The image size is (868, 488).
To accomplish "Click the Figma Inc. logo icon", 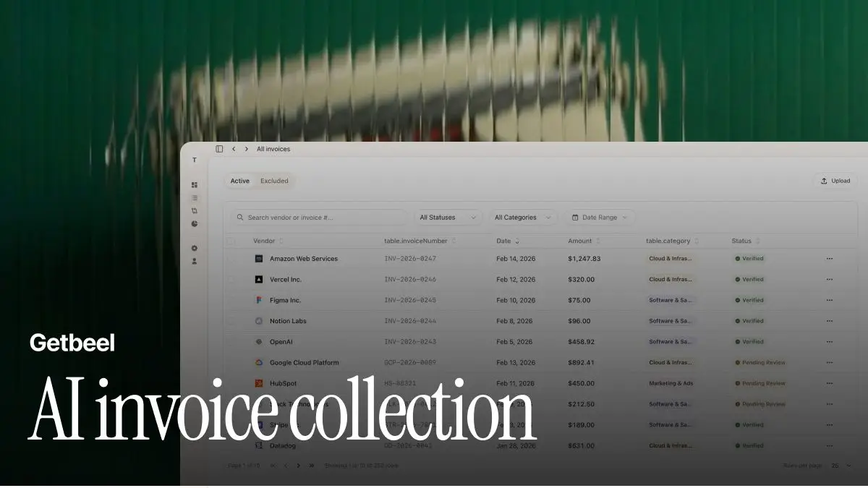I will [259, 300].
